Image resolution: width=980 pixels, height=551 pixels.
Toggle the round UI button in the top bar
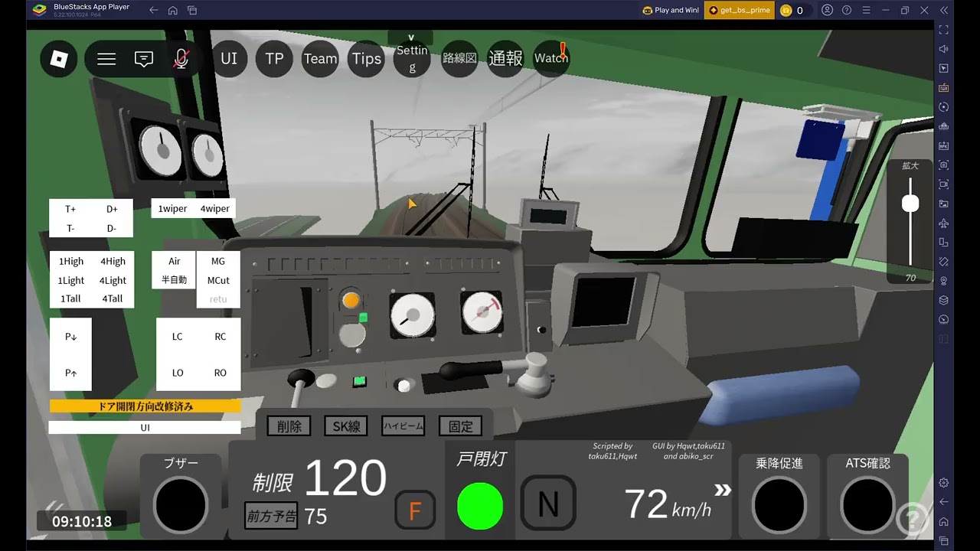pyautogui.click(x=229, y=59)
